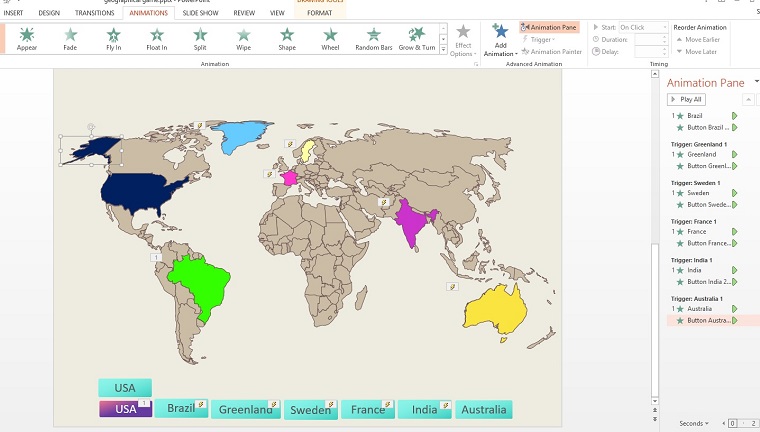Apply the Fly In animation effect
Viewport: 760px width, 432px height.
coord(113,39)
